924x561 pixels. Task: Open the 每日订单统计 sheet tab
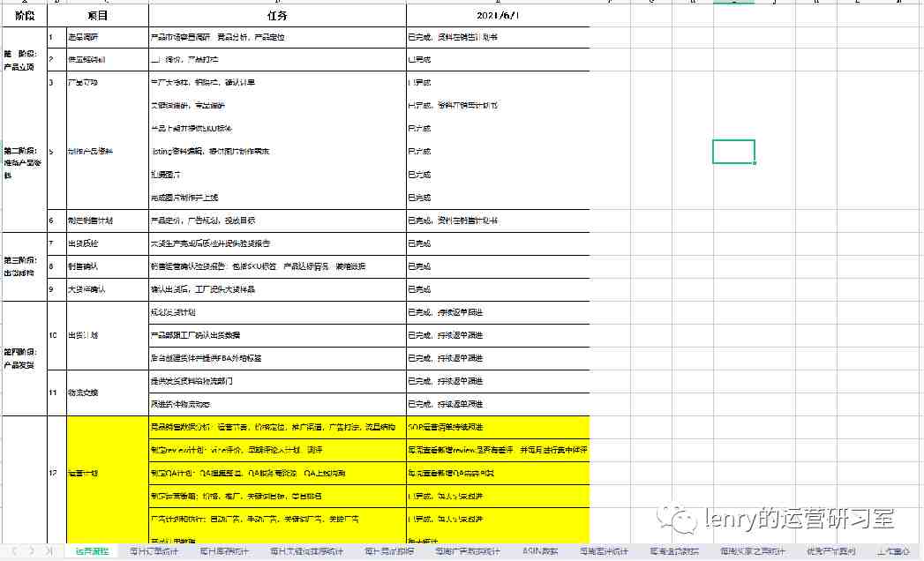click(x=154, y=551)
